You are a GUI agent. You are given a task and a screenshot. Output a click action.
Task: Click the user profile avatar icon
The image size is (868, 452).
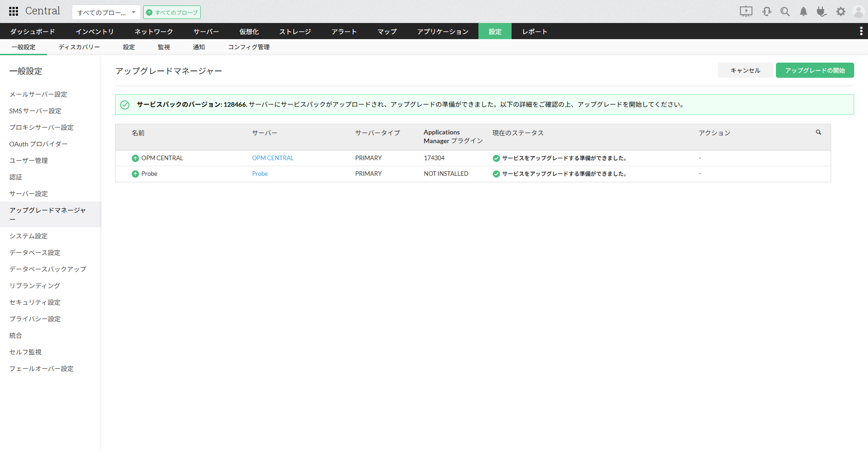[858, 12]
